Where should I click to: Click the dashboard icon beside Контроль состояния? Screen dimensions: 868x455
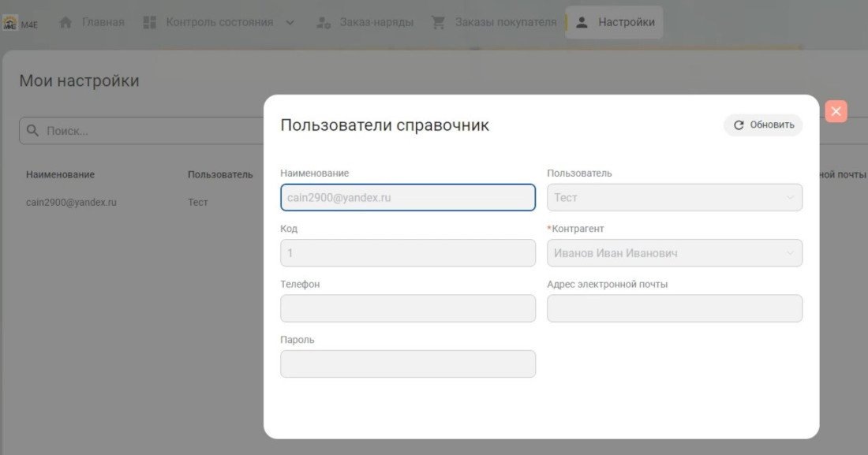[149, 22]
